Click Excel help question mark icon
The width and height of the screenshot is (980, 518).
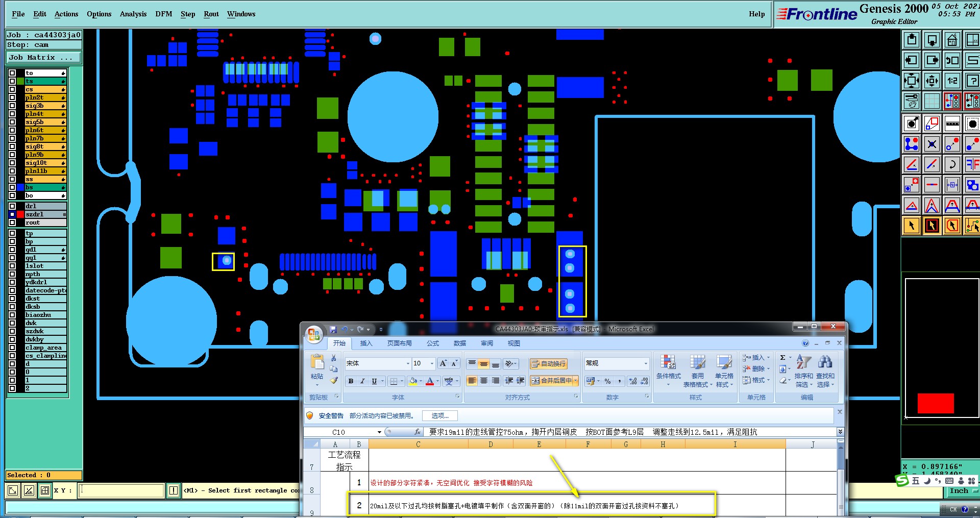coord(805,343)
